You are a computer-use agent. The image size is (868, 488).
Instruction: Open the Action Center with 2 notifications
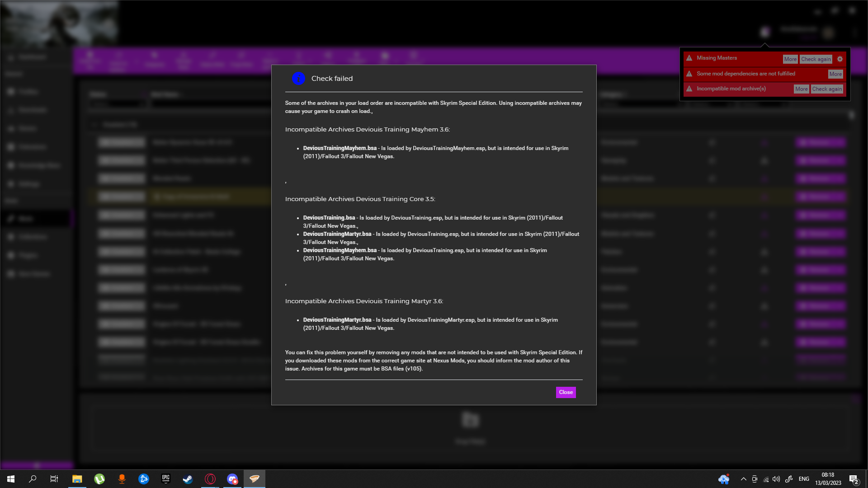(854, 479)
